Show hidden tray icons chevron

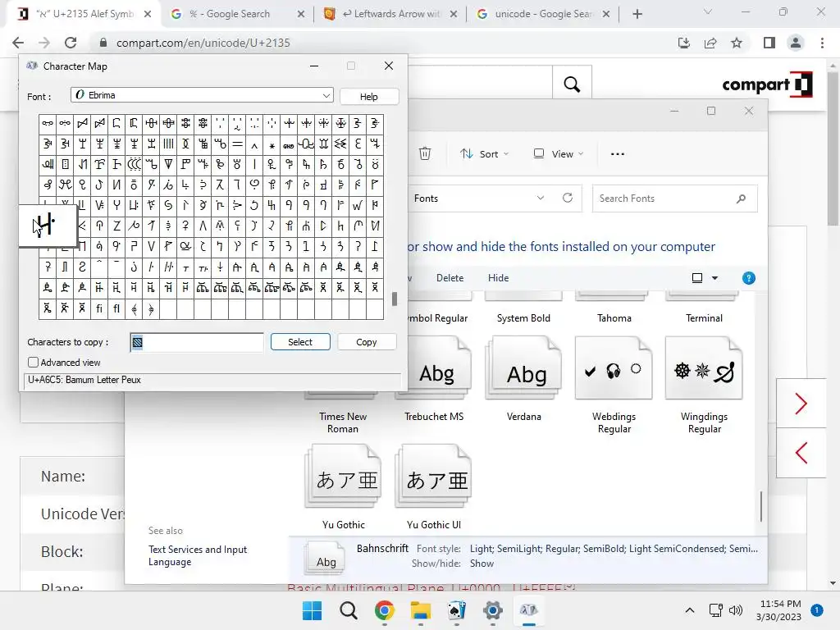pos(690,610)
